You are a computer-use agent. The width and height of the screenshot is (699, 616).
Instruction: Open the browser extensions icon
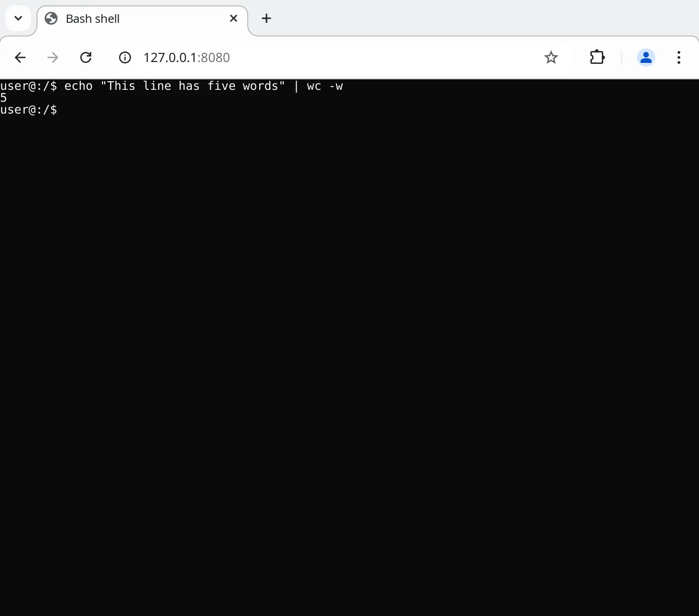[597, 57]
